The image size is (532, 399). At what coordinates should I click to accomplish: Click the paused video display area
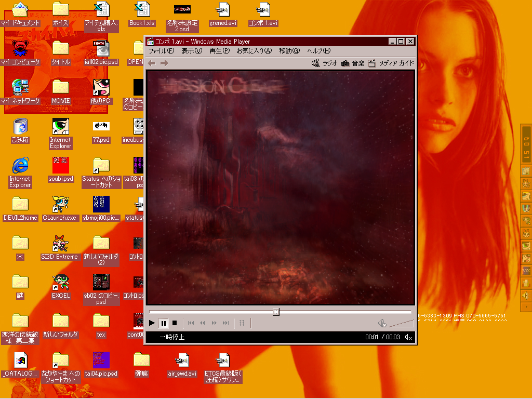point(281,188)
